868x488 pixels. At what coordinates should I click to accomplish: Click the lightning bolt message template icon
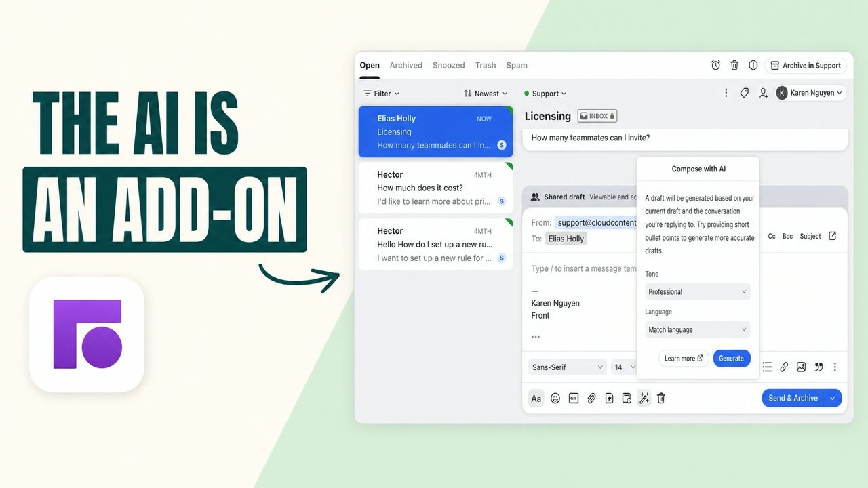tap(609, 399)
